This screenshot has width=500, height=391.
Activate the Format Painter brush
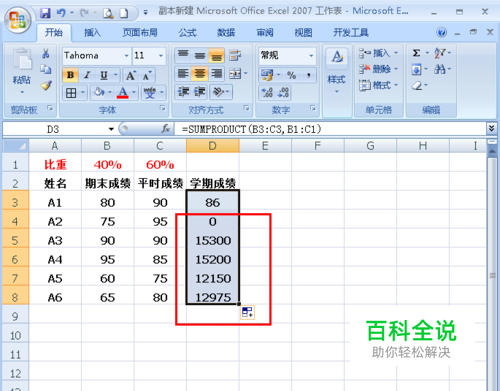46,86
